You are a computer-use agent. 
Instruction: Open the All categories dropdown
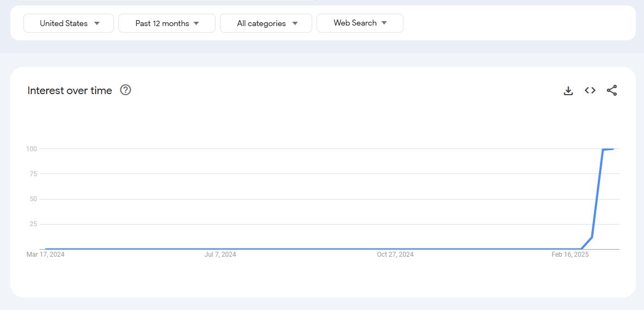pyautogui.click(x=266, y=23)
